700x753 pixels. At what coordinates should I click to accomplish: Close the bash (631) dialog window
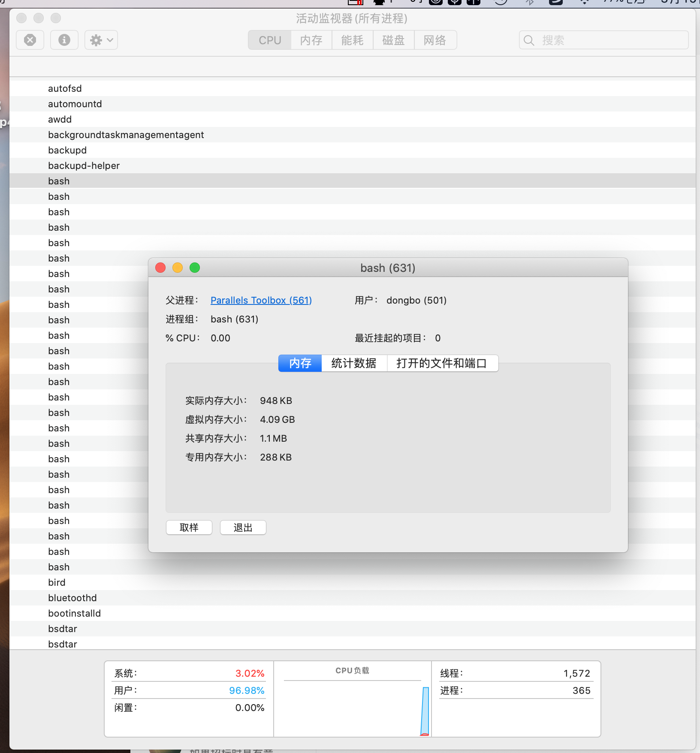click(x=160, y=268)
